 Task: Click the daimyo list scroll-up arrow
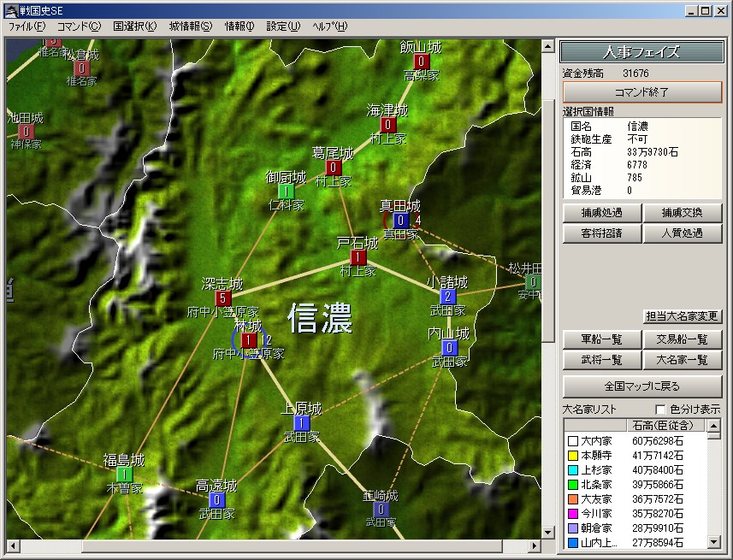click(x=713, y=426)
